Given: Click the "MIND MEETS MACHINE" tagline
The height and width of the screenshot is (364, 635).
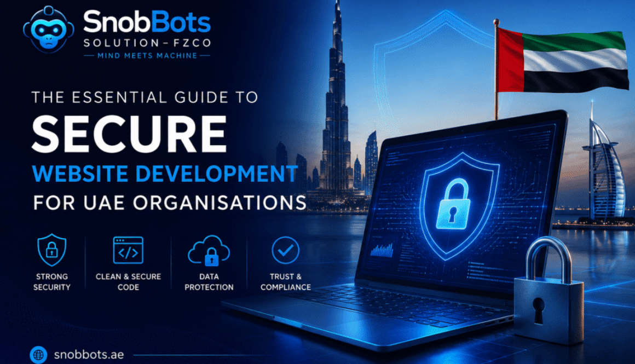Looking at the screenshot, I should point(147,55).
